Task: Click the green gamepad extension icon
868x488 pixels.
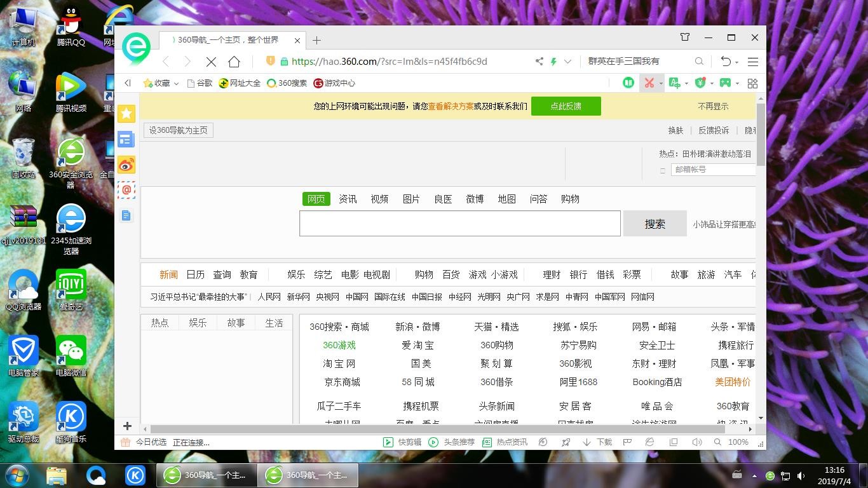Action: click(x=725, y=83)
